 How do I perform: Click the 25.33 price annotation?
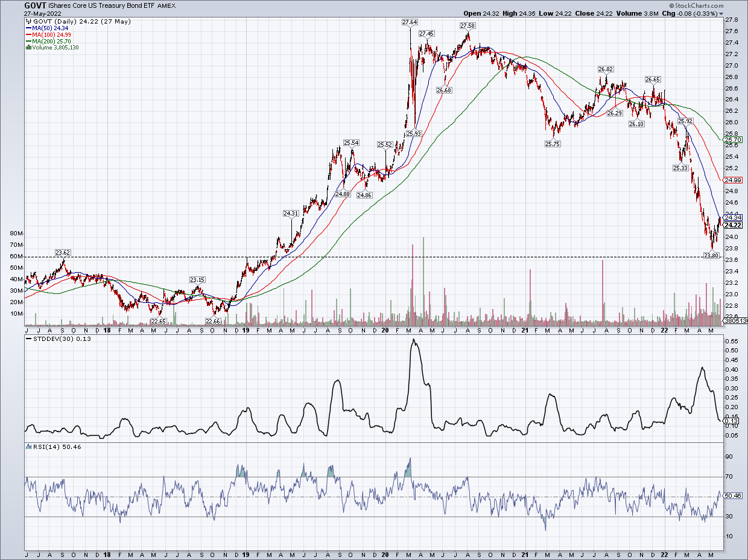tap(680, 168)
